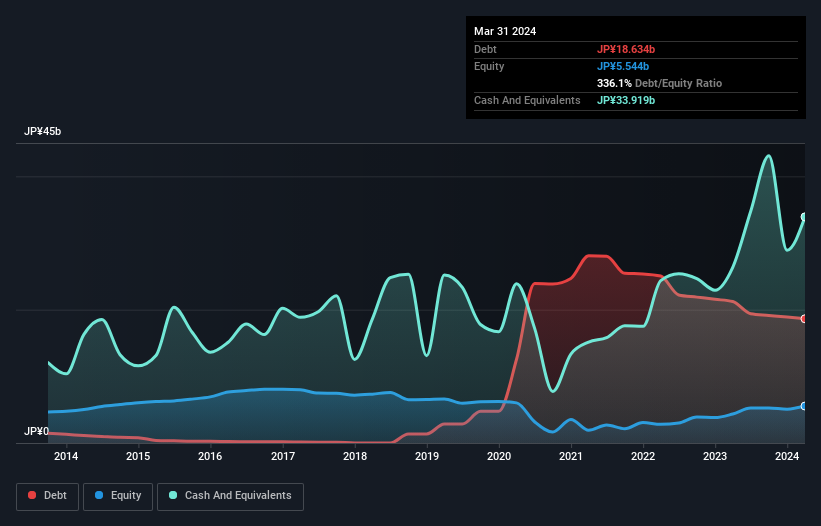Select the 2021 x-axis label
821x526 pixels.
point(571,456)
